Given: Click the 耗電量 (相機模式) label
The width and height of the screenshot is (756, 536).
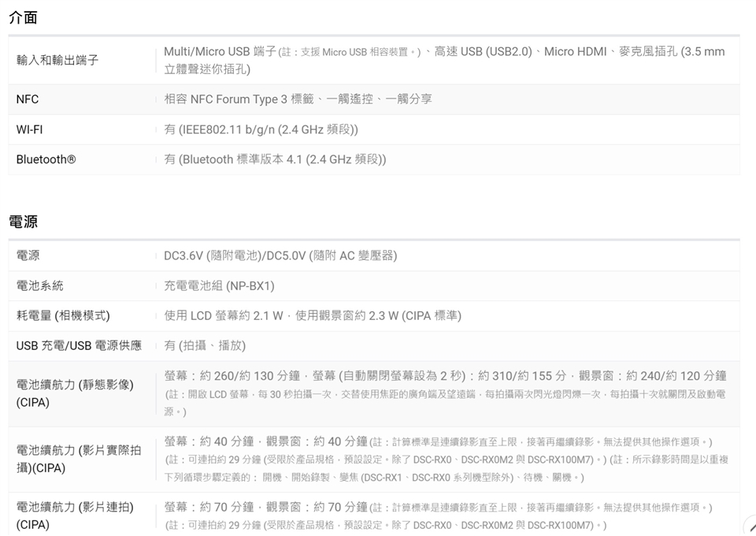Looking at the screenshot, I should coord(63,315).
